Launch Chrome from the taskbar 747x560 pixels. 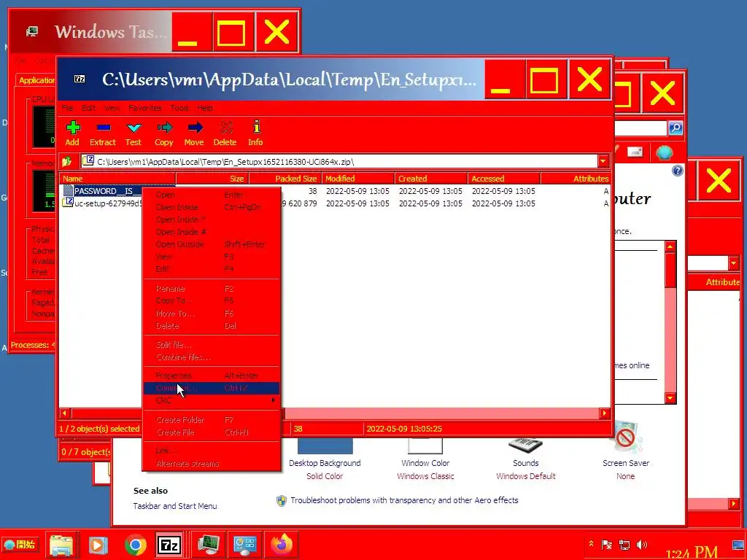click(x=135, y=544)
